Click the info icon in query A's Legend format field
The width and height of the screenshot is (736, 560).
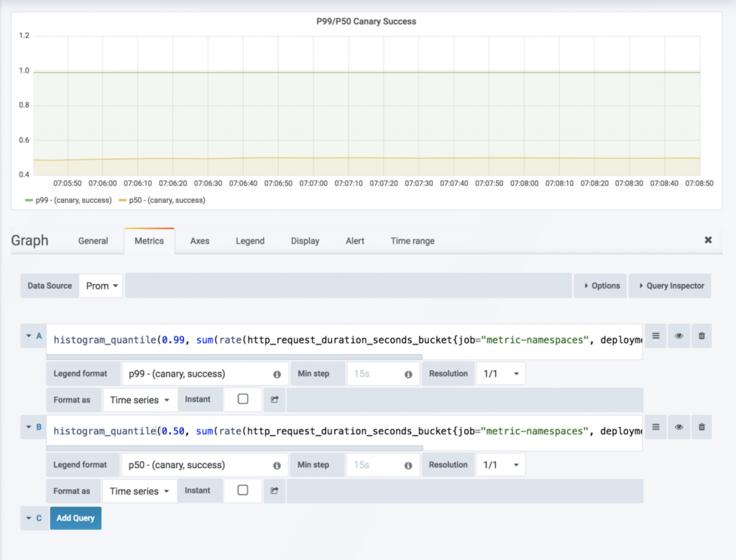(277, 375)
